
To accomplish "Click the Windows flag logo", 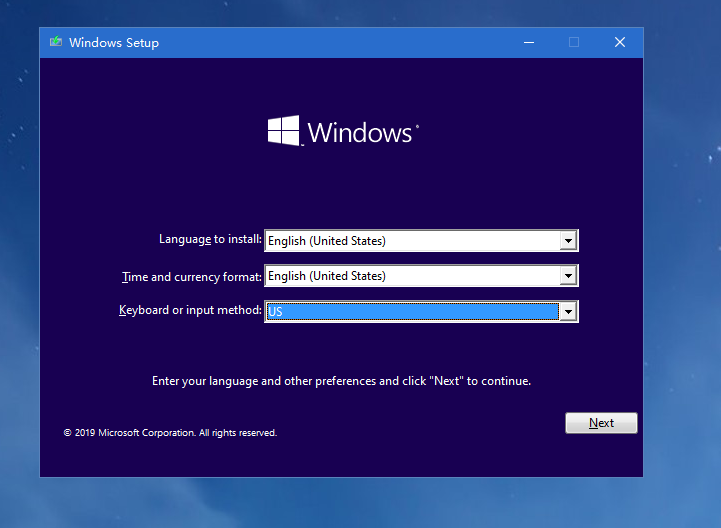I will (284, 132).
